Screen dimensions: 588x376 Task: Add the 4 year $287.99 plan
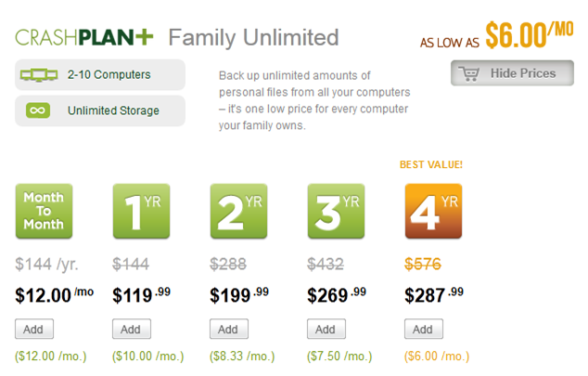(x=424, y=329)
